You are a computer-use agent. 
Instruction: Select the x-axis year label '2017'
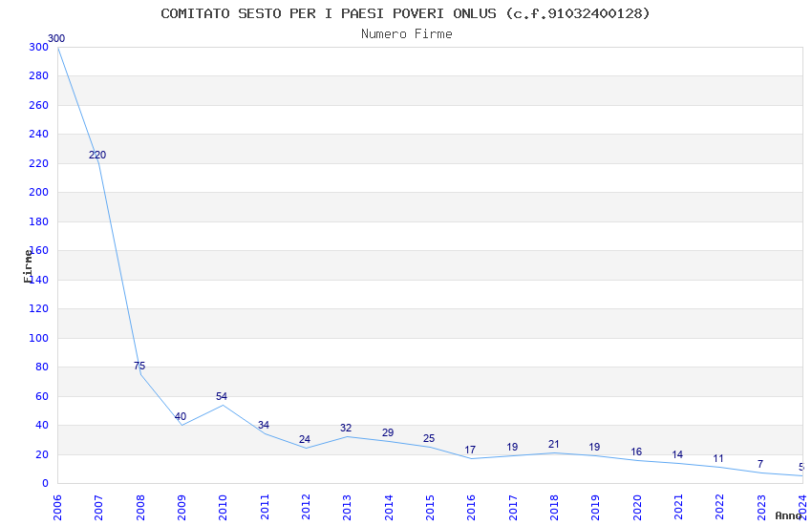(513, 507)
